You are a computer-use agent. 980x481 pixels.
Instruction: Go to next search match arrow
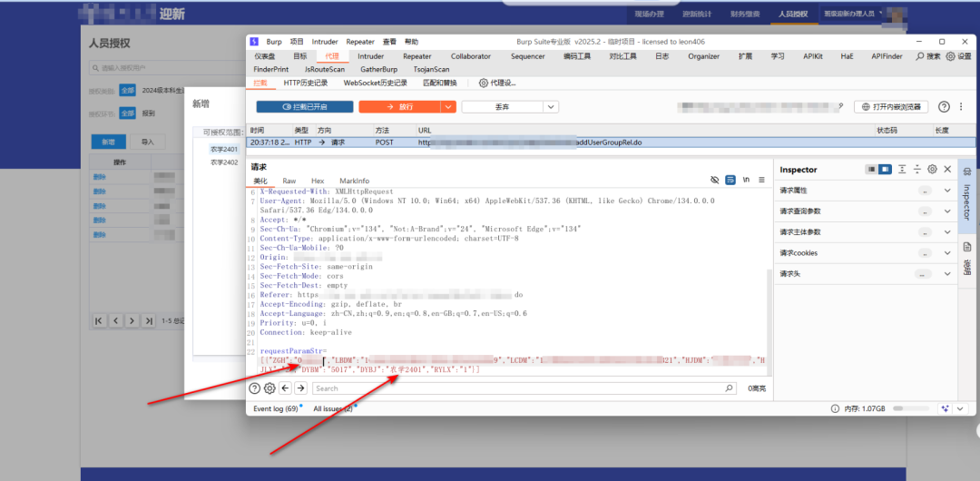point(300,388)
